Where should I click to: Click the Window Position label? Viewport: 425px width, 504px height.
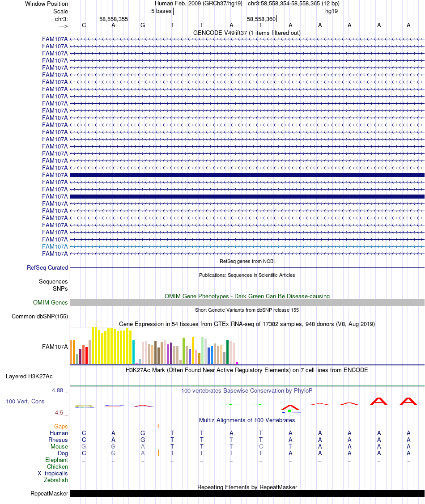click(46, 4)
